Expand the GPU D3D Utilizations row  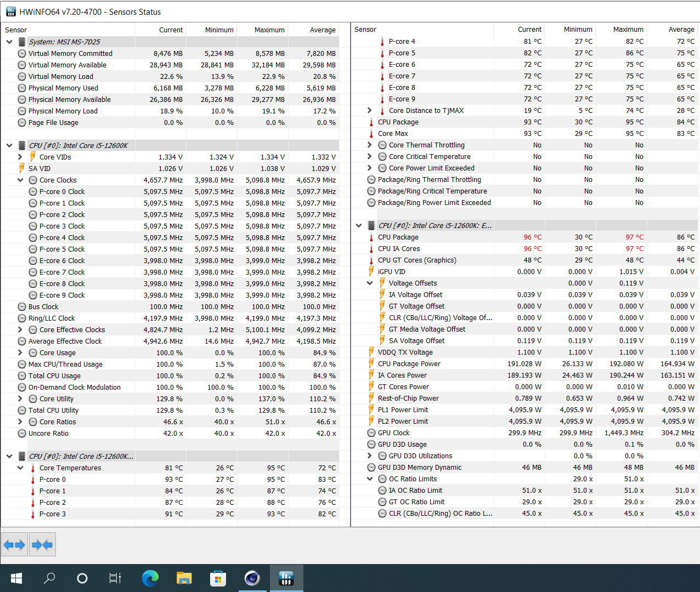(x=370, y=456)
